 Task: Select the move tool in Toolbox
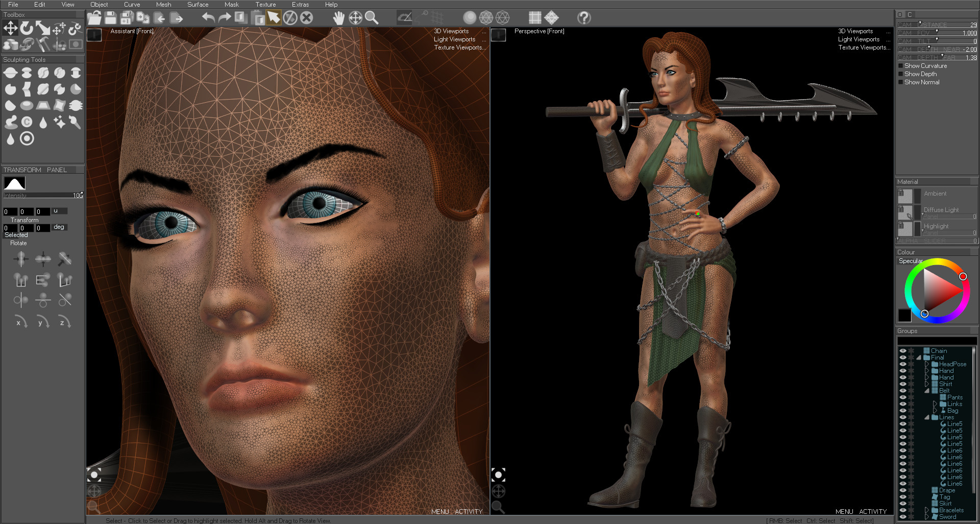pyautogui.click(x=10, y=29)
